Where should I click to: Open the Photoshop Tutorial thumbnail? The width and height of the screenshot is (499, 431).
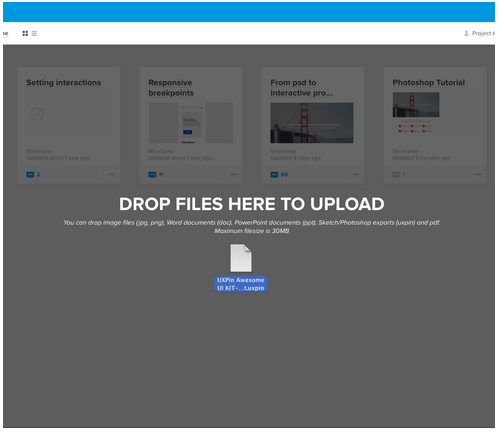(416, 105)
